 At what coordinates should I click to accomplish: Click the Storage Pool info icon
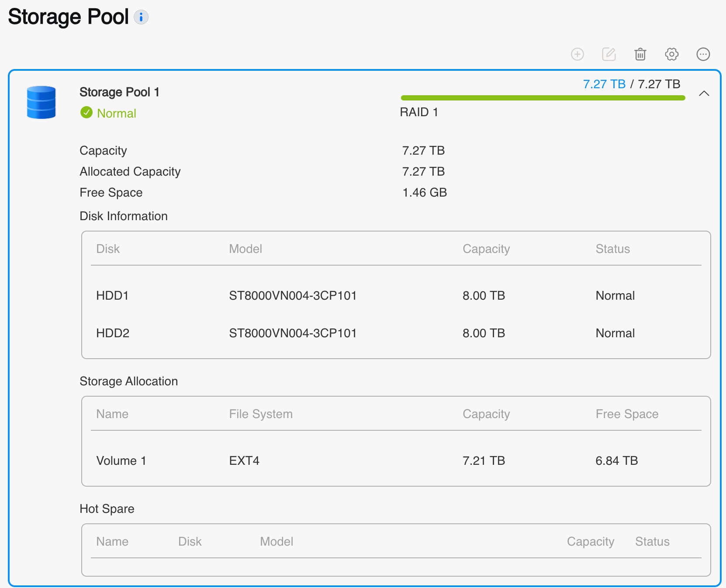click(141, 17)
